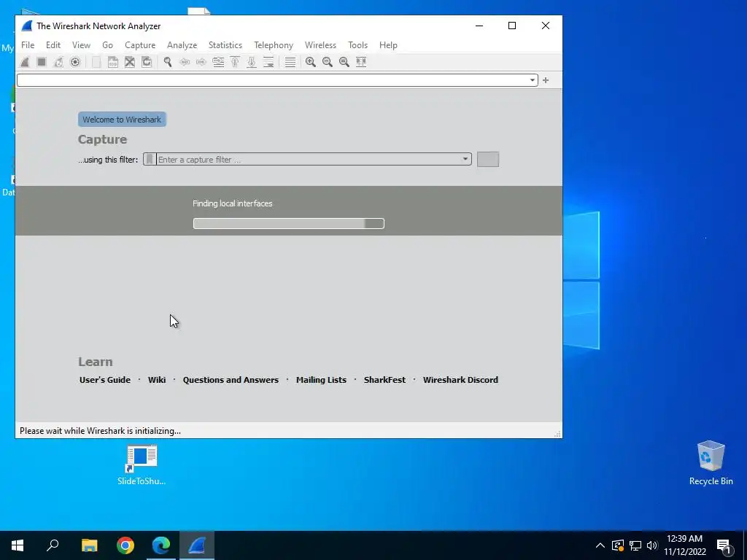Click the capture filter bookmark icon
Image resolution: width=747 pixels, height=560 pixels.
[x=150, y=159]
